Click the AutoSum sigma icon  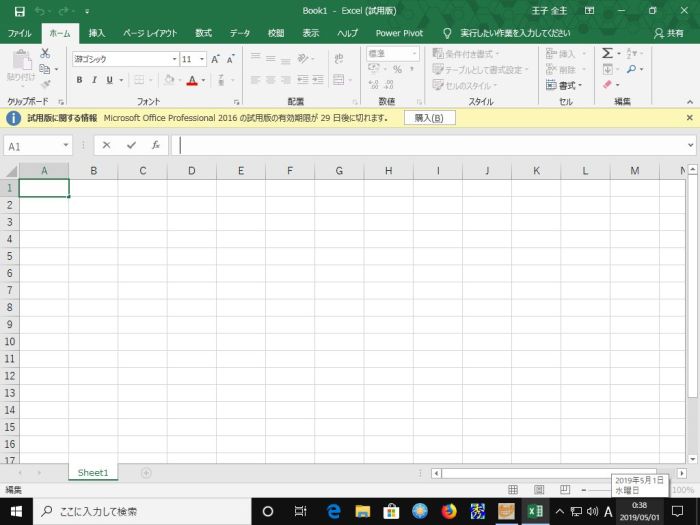[x=607, y=53]
